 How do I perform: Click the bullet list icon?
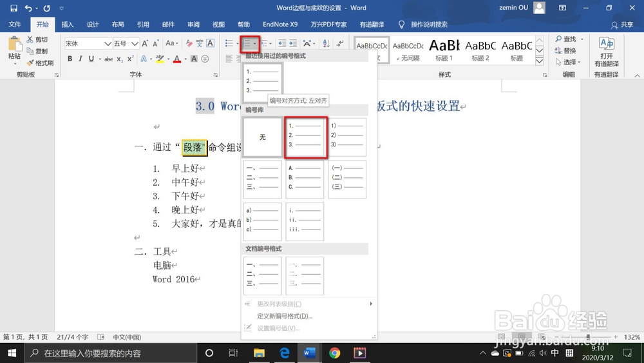point(229,43)
